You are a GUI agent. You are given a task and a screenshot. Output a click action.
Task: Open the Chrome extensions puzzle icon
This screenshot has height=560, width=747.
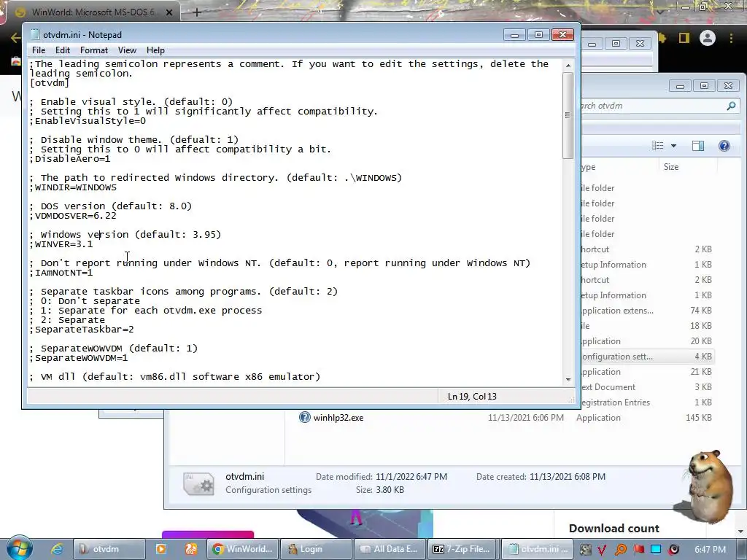tap(662, 38)
